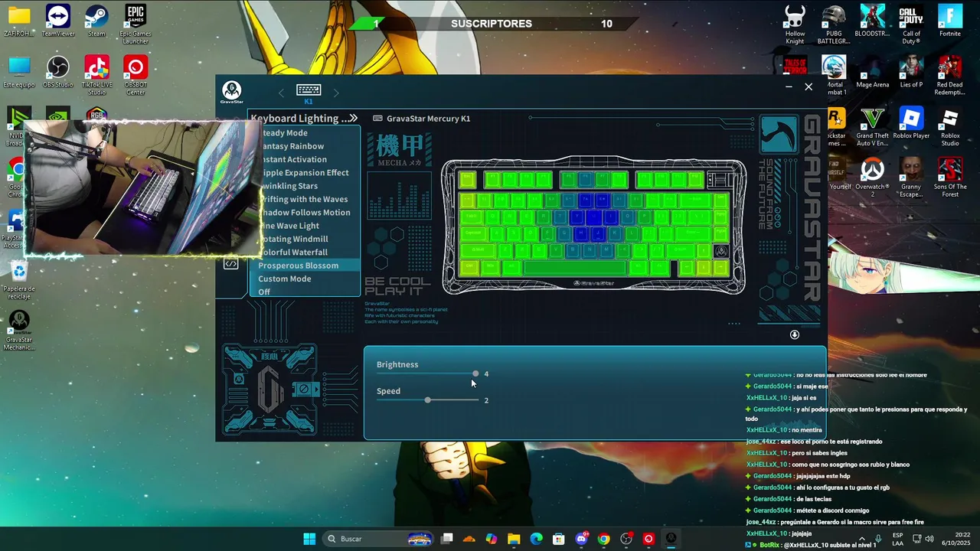Screen dimensions: 980x551
Task: Open the Windows Start menu
Action: point(309,539)
